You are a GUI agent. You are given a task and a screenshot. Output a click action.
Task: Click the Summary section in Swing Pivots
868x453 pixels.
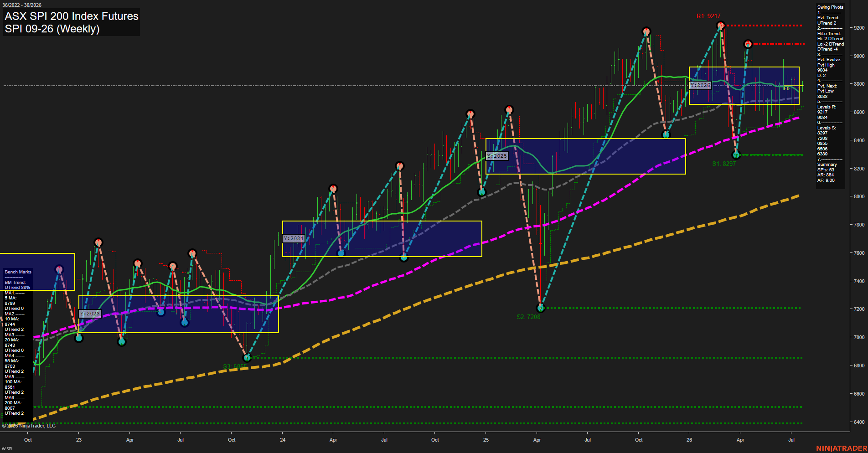827,172
